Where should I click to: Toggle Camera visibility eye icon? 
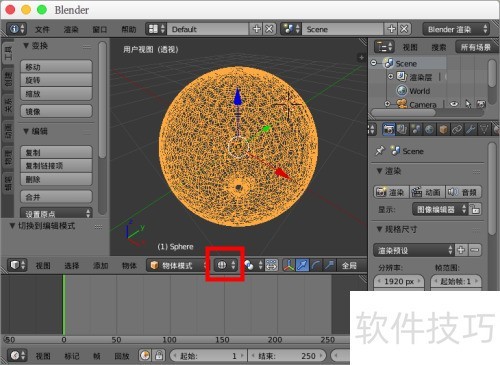pyautogui.click(x=454, y=104)
